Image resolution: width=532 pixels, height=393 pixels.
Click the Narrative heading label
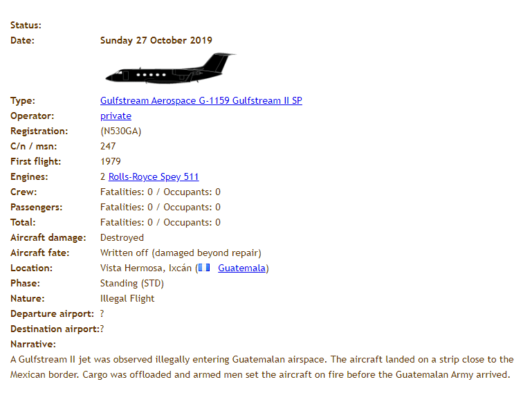click(x=33, y=344)
